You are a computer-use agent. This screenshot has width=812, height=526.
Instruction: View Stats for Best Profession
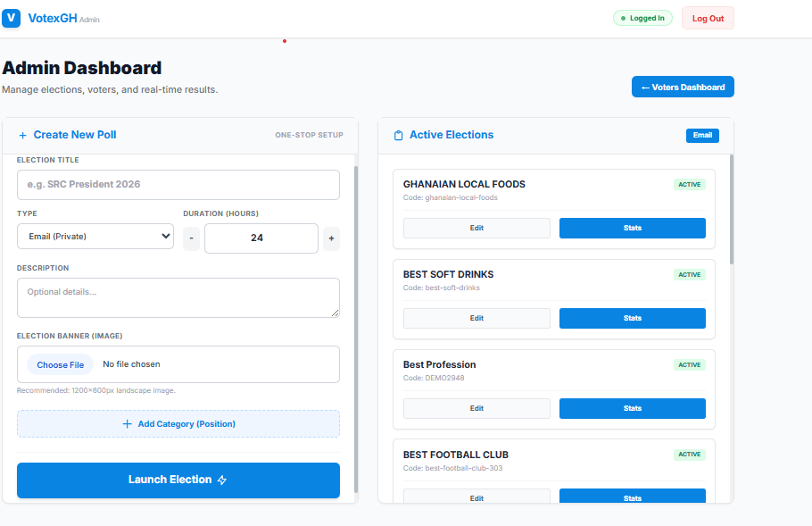633,408
